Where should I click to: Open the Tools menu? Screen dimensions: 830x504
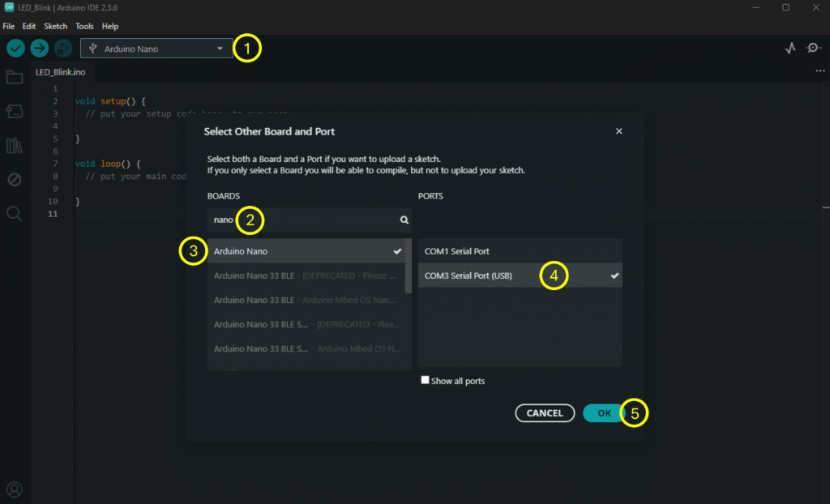[x=85, y=26]
